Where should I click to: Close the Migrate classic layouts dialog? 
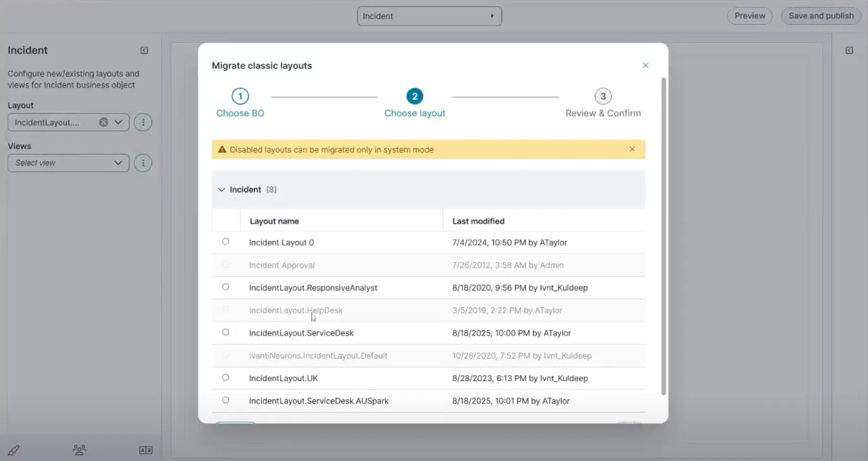646,65
